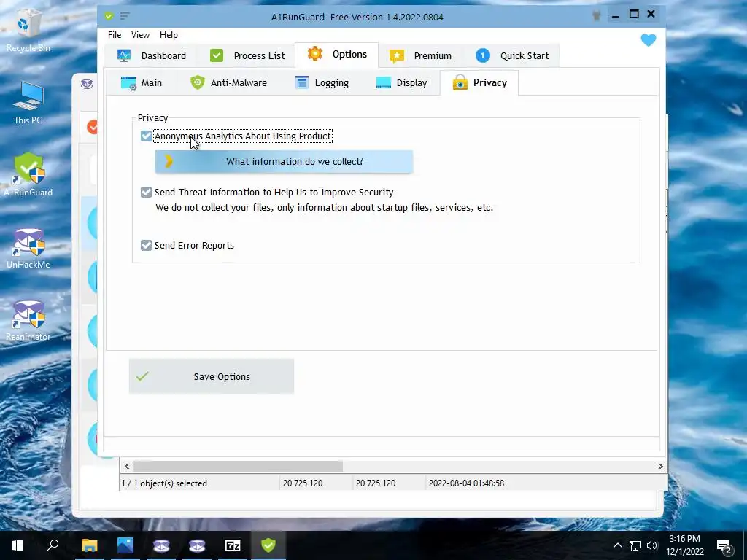Viewport: 747px width, 560px height.
Task: Click the '1 / 1 object(s) selected' status text
Action: click(x=164, y=483)
